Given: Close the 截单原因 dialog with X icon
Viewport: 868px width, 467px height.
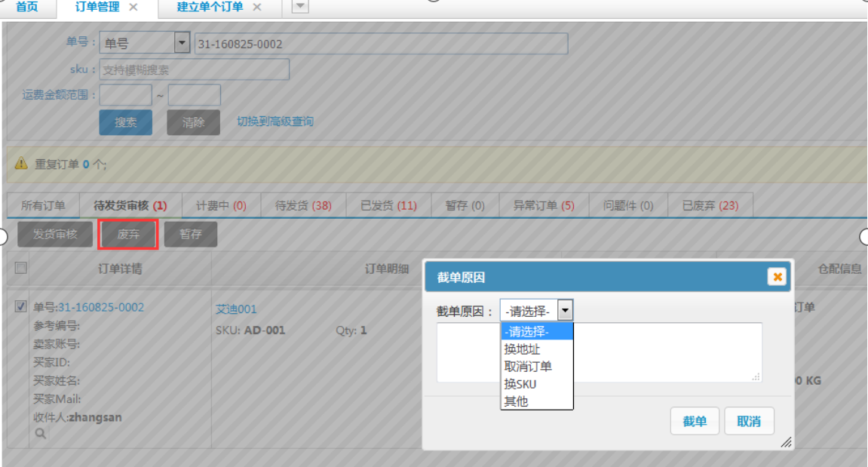Looking at the screenshot, I should (x=776, y=277).
